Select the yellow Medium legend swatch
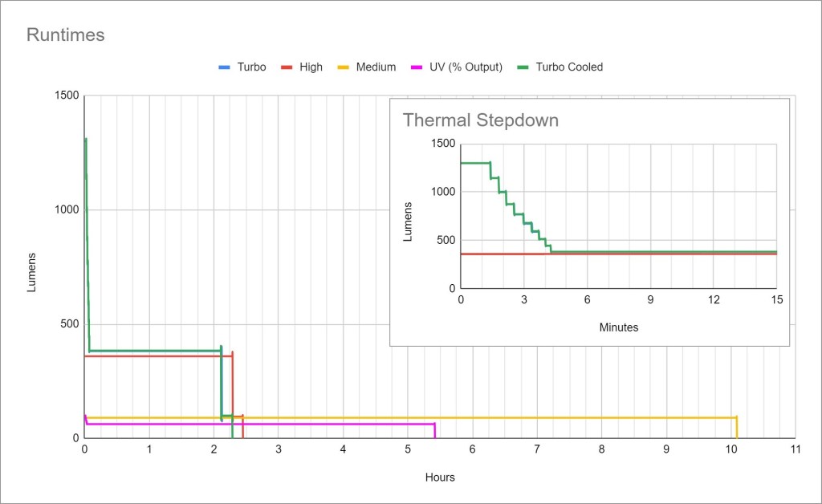The width and height of the screenshot is (822, 504). pos(344,67)
